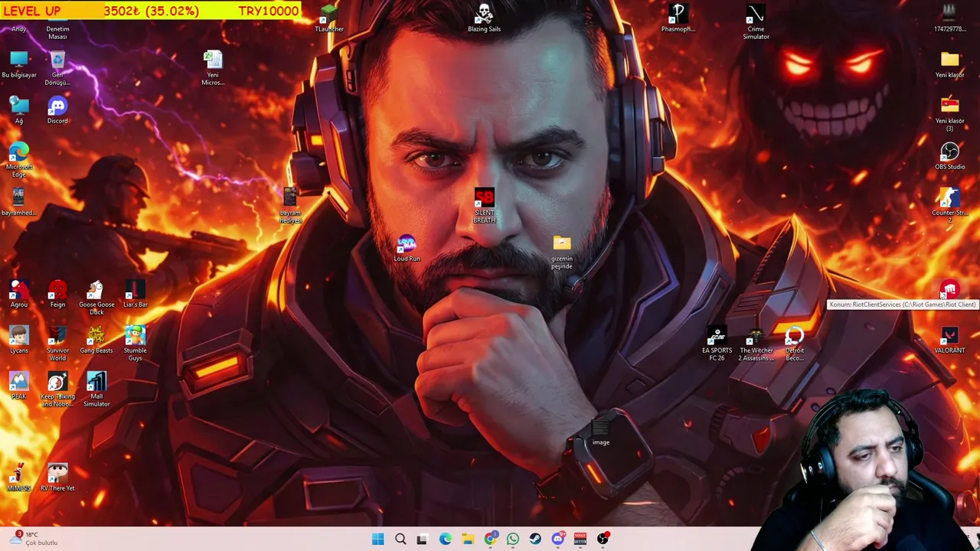Open The Witcher 2 Assassins shortcut
The height and width of the screenshot is (551, 980).
pyautogui.click(x=756, y=344)
